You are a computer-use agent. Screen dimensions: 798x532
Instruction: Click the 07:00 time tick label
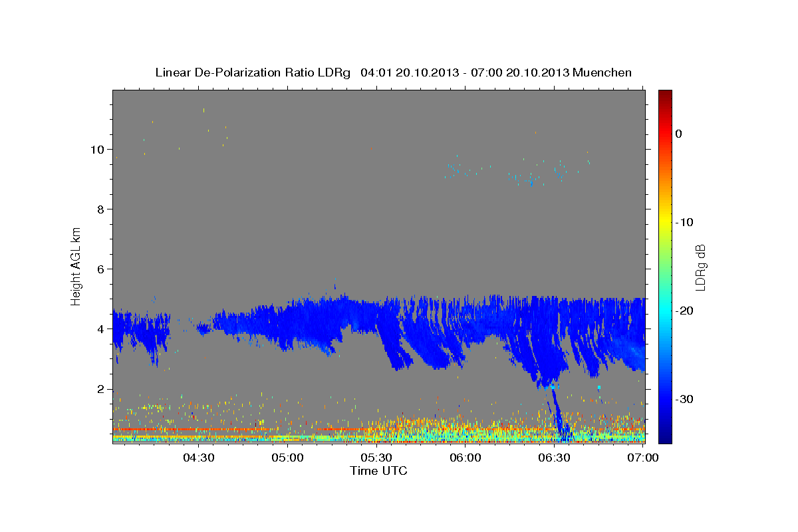[643, 458]
